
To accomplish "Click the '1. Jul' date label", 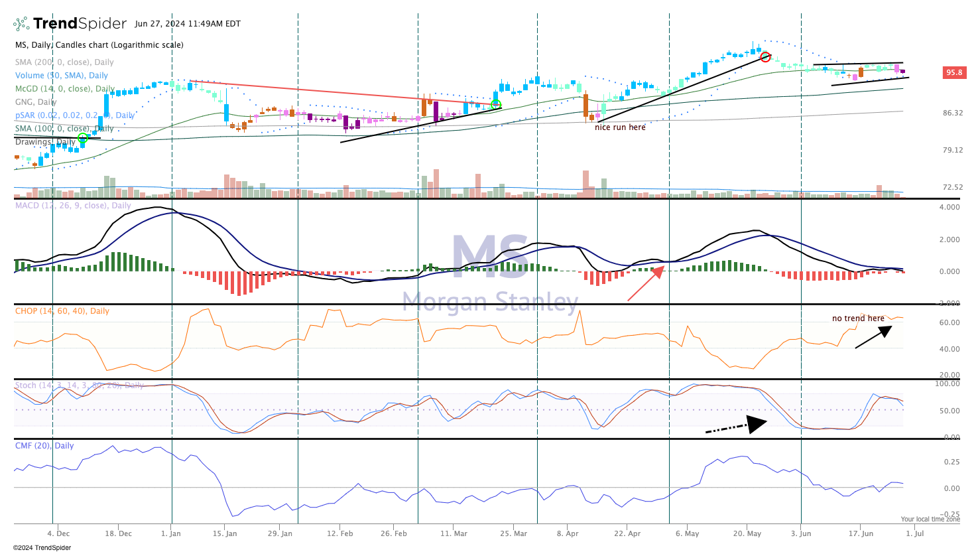I will pos(915,533).
